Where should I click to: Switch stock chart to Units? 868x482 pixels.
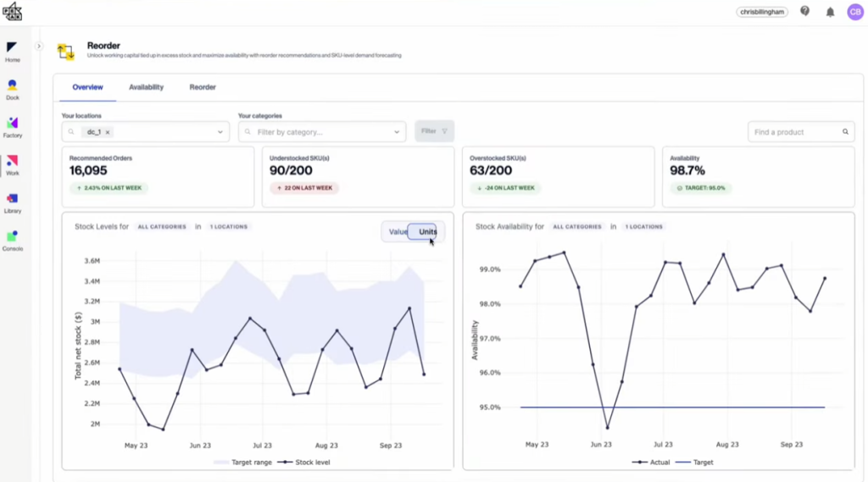(x=427, y=232)
